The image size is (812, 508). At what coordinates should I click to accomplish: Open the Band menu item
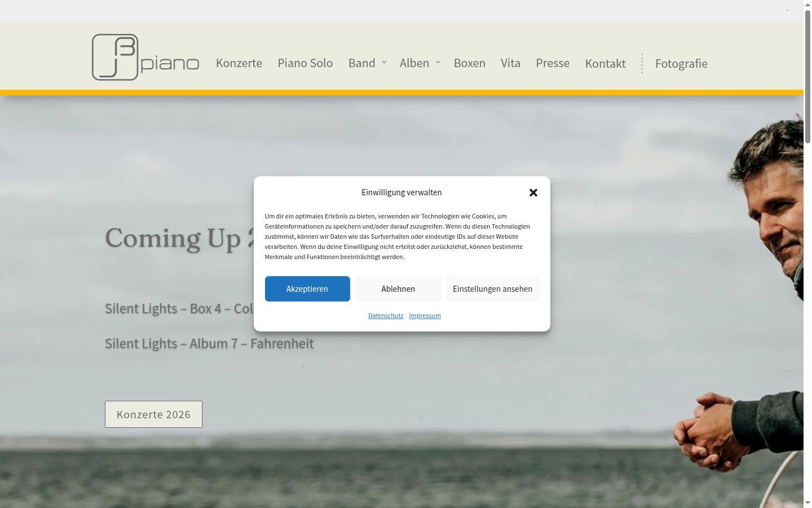click(362, 63)
